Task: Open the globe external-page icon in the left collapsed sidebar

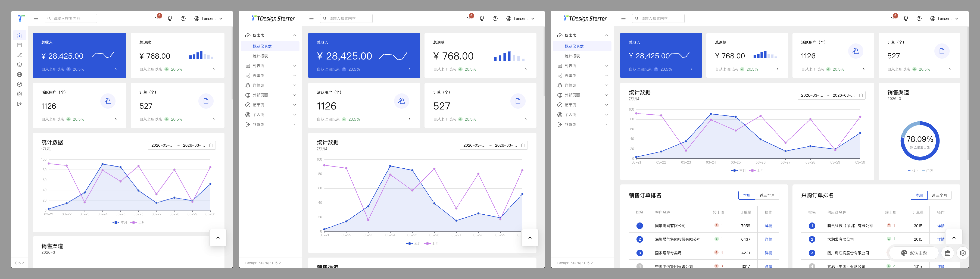Action: tap(19, 74)
